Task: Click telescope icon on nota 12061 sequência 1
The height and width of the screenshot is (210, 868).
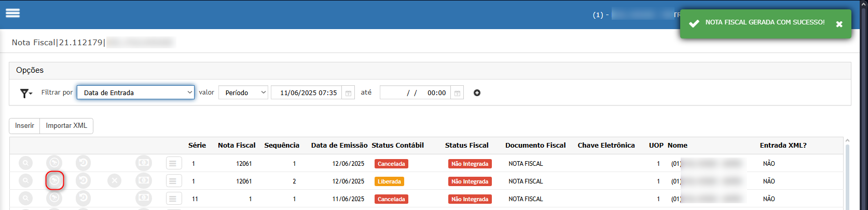Action: (54, 163)
